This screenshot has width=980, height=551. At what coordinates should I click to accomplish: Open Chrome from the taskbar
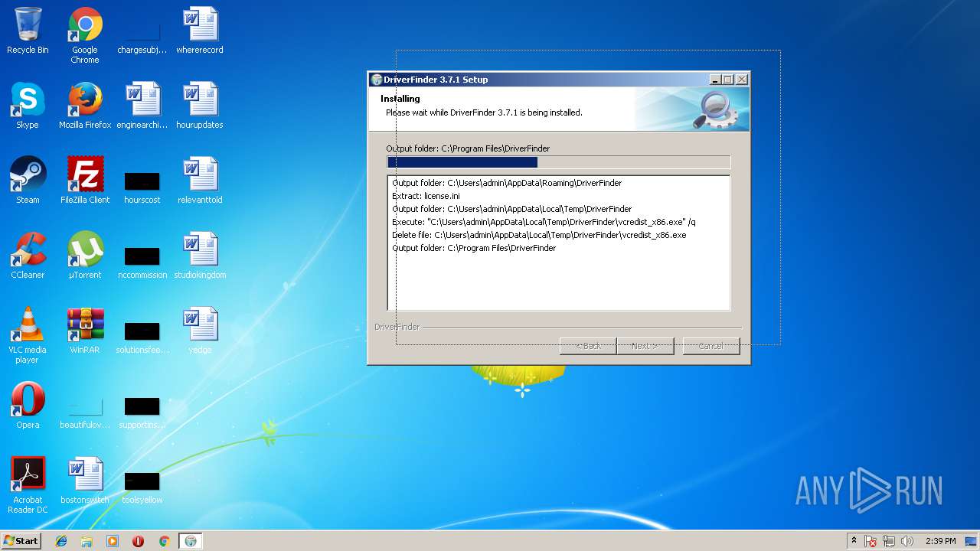click(164, 541)
